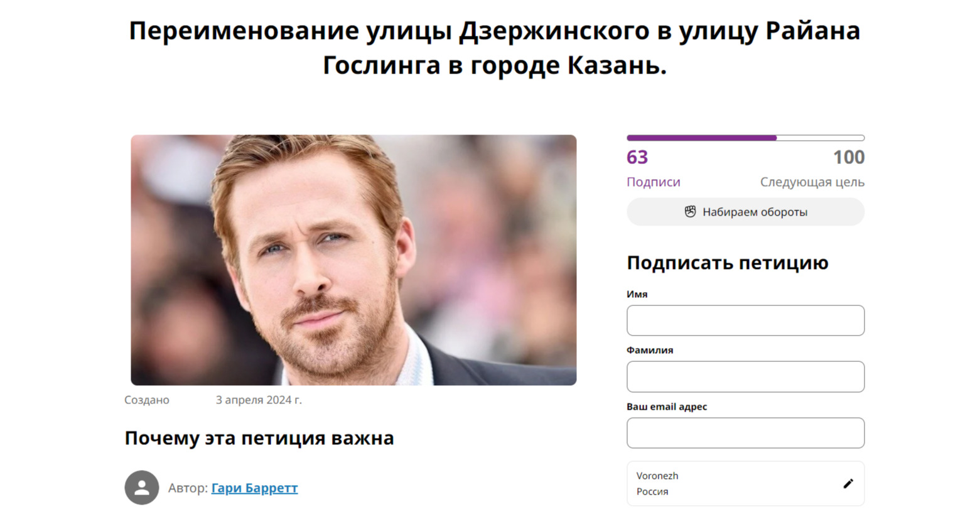Image resolution: width=980 pixels, height=514 pixels.
Task: Click the Подписать петицию heading
Action: click(728, 263)
